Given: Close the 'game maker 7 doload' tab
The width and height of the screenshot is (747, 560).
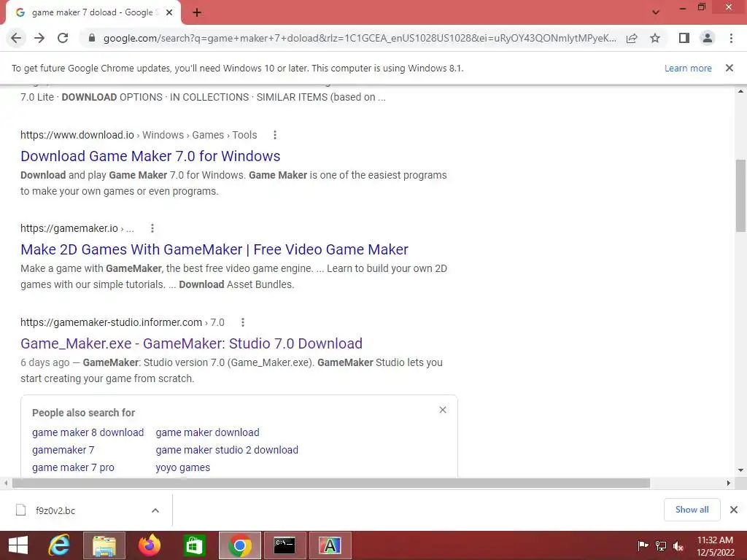Looking at the screenshot, I should 169,12.
